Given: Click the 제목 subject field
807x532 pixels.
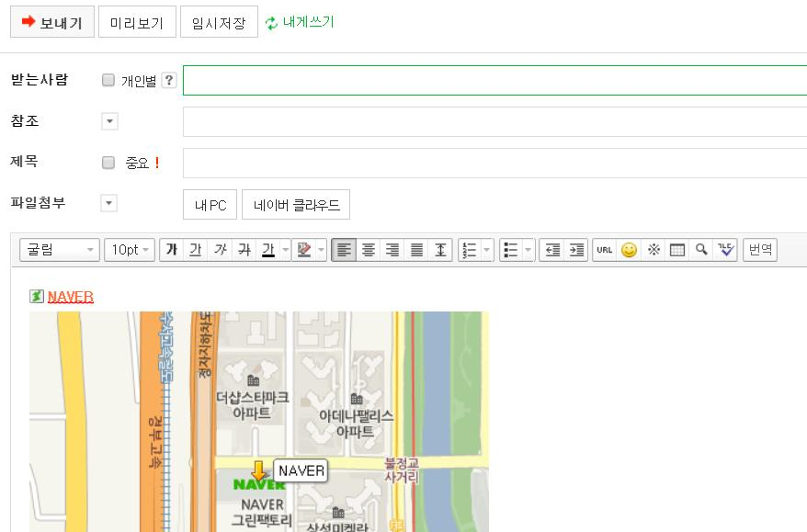Looking at the screenshot, I should (494, 164).
